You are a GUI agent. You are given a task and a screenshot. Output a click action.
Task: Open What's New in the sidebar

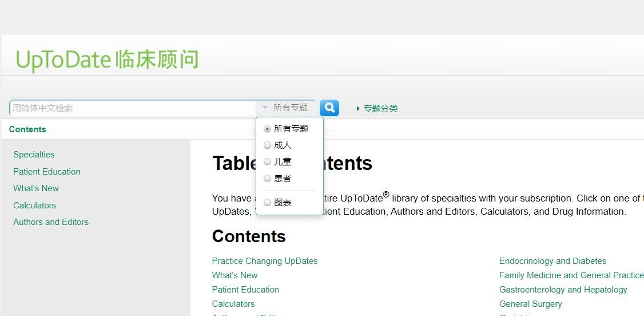(x=35, y=188)
